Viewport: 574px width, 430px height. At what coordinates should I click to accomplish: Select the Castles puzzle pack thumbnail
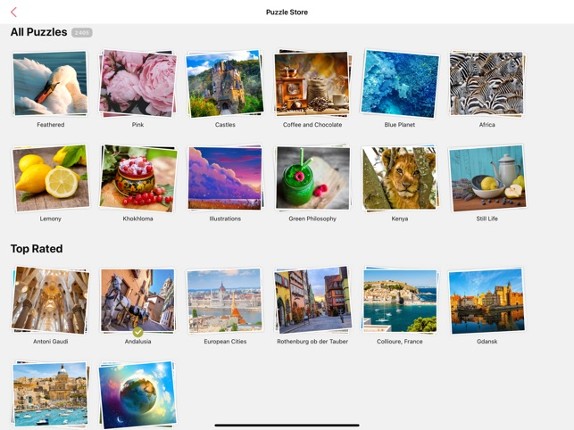pos(225,83)
